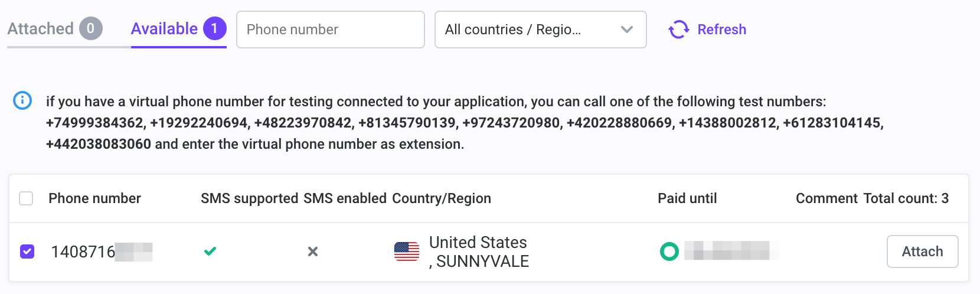This screenshot has width=980, height=294.
Task: Click the Refresh circular arrows icon
Action: click(x=678, y=30)
